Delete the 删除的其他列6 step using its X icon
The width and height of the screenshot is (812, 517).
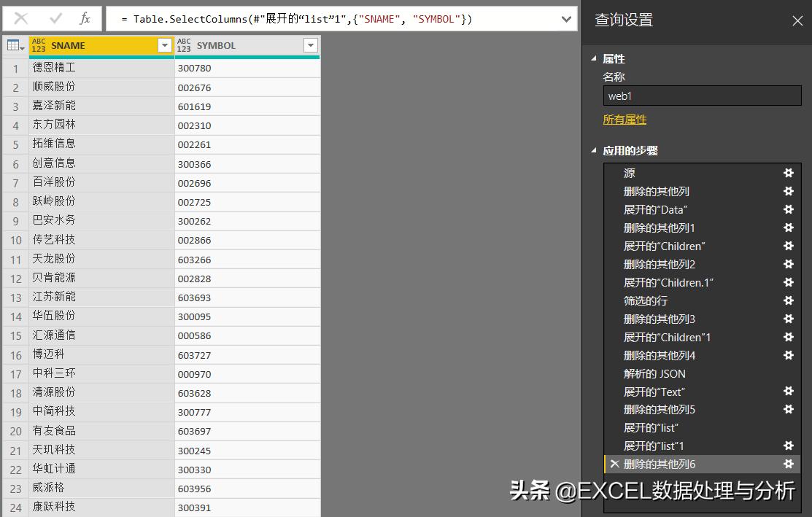pyautogui.click(x=615, y=464)
